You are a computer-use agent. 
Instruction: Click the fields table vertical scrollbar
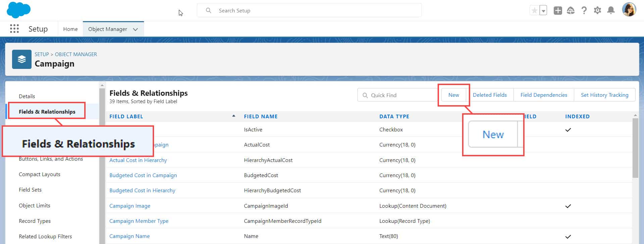click(x=635, y=148)
